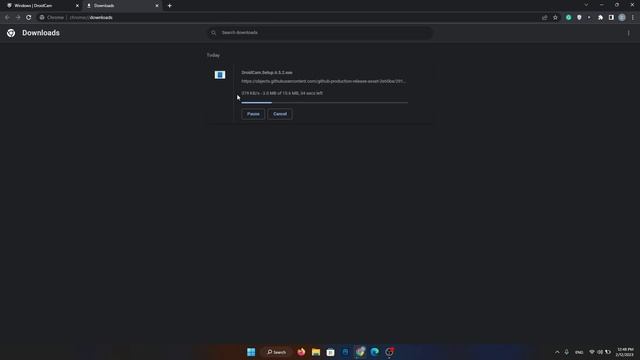Open the Wi-Fi network tray icon
This screenshot has height=360, width=640.
click(x=592, y=352)
